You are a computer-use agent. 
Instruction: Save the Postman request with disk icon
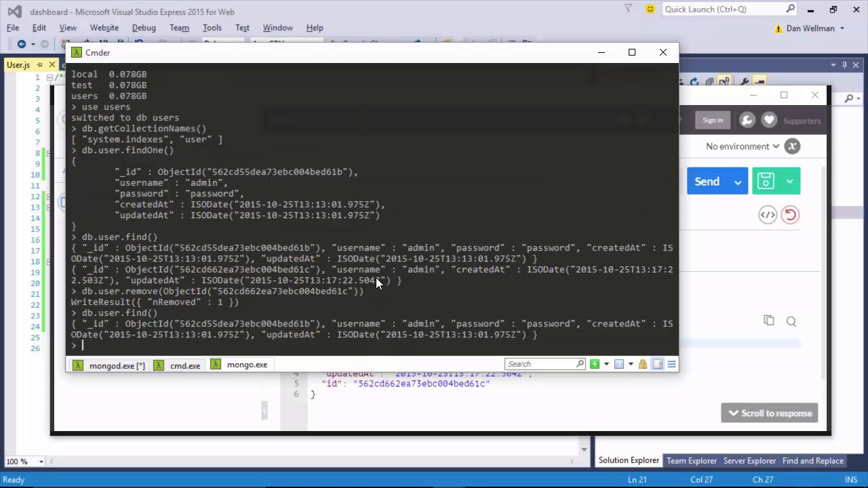coord(766,181)
